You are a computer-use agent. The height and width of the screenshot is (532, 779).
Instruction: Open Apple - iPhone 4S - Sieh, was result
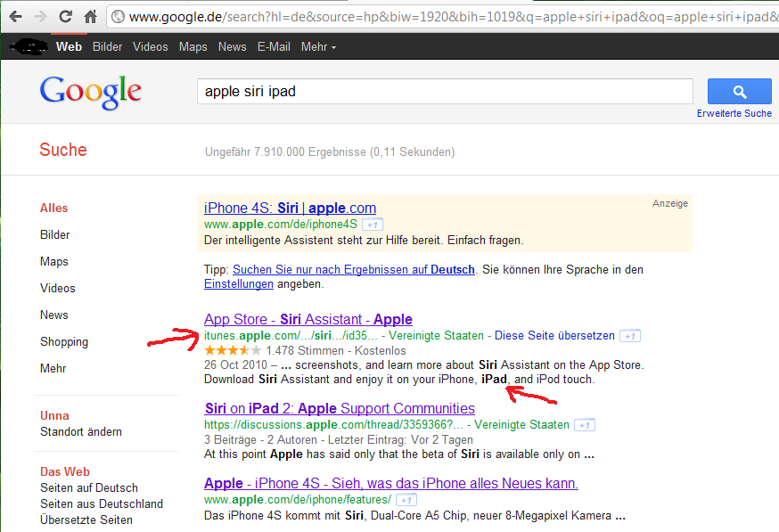point(391,483)
